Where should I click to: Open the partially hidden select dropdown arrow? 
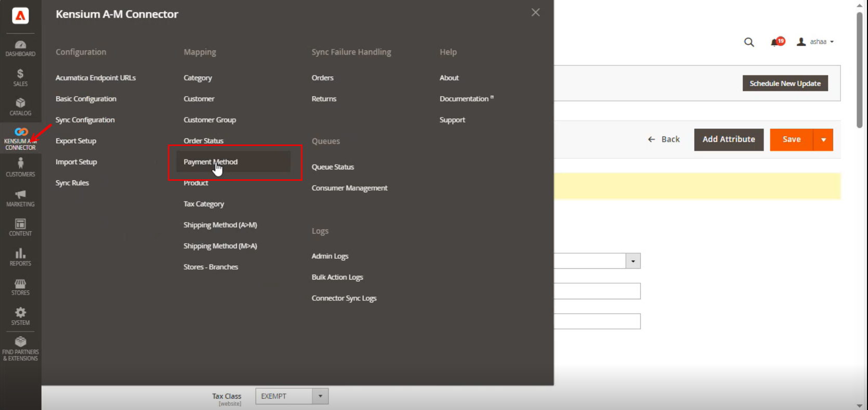[633, 261]
